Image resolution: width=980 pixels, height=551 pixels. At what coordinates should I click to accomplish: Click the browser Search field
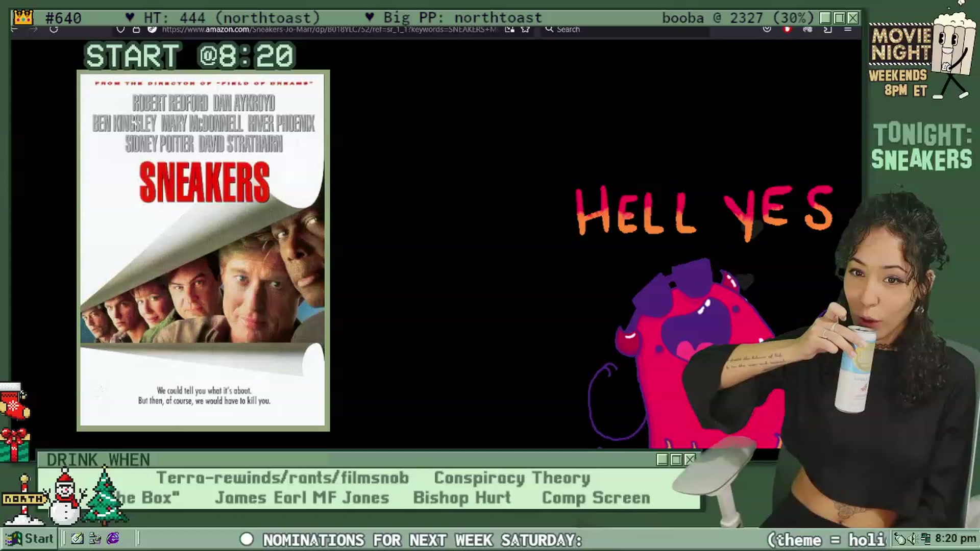625,30
